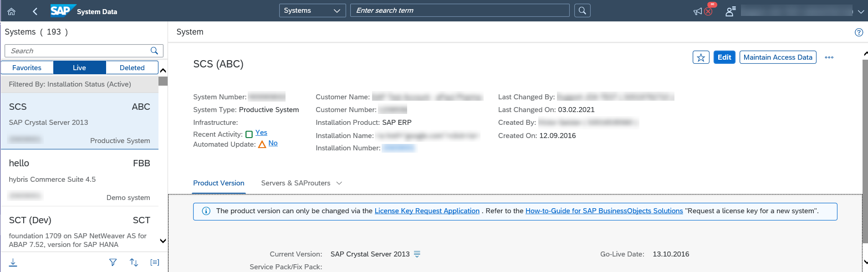868x272 pixels.
Task: Click Installation Product value SAP ERP
Action: [x=397, y=123]
